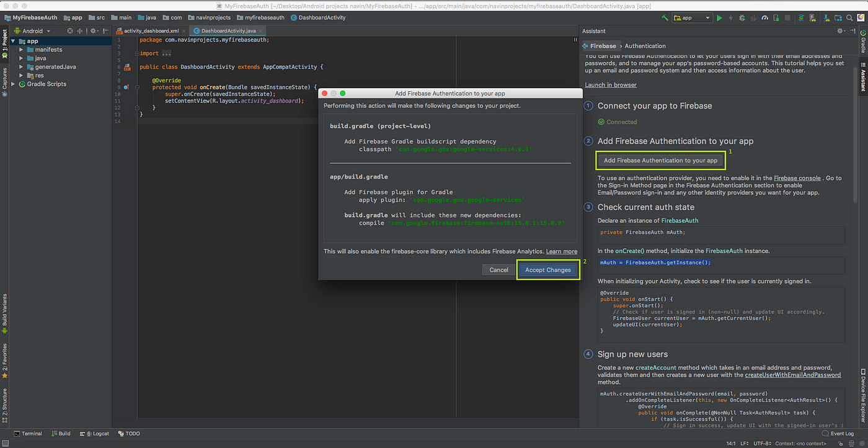868x448 pixels.
Task: Open the TODO tool window
Action: coord(129,434)
